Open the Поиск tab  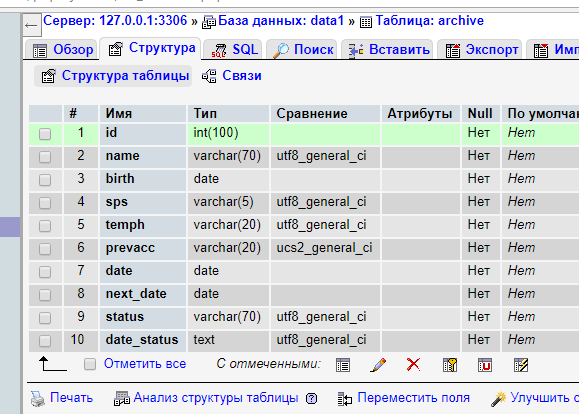(302, 49)
